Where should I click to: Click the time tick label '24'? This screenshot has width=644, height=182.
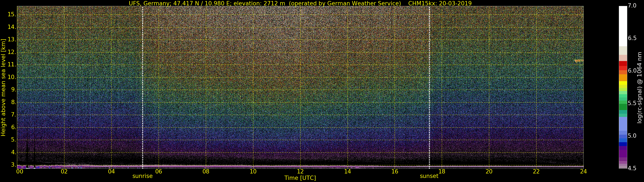(x=583, y=172)
